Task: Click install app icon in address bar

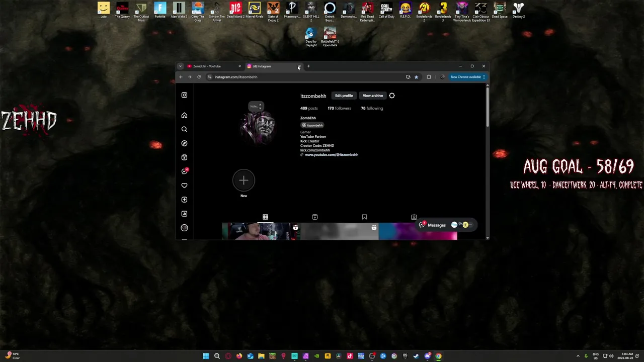Action: [x=408, y=77]
